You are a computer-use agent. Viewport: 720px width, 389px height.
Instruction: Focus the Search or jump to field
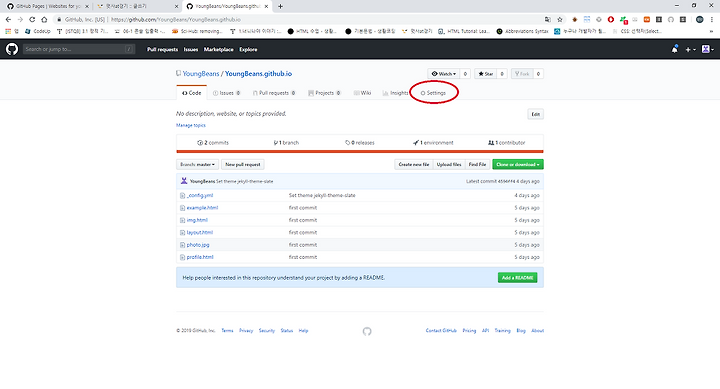pyautogui.click(x=79, y=49)
